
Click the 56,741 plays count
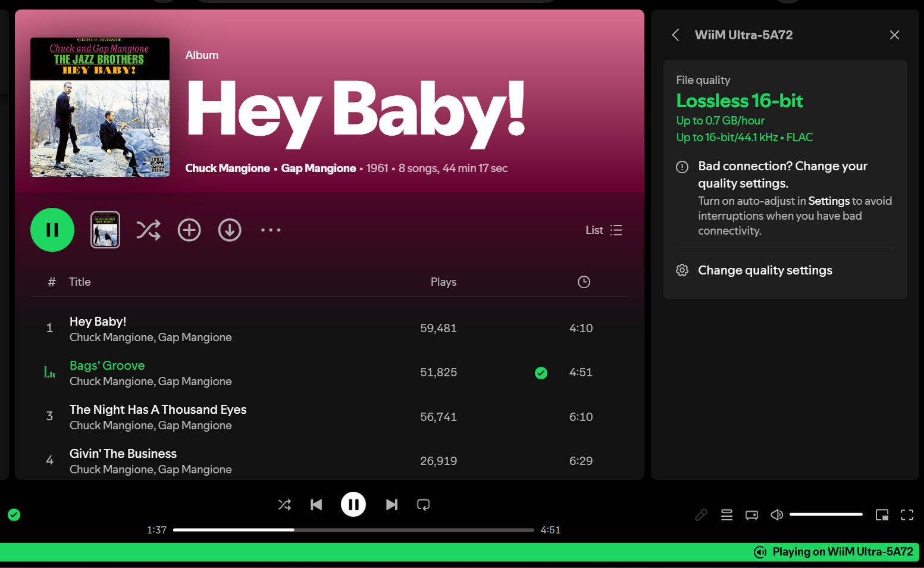[x=438, y=417]
